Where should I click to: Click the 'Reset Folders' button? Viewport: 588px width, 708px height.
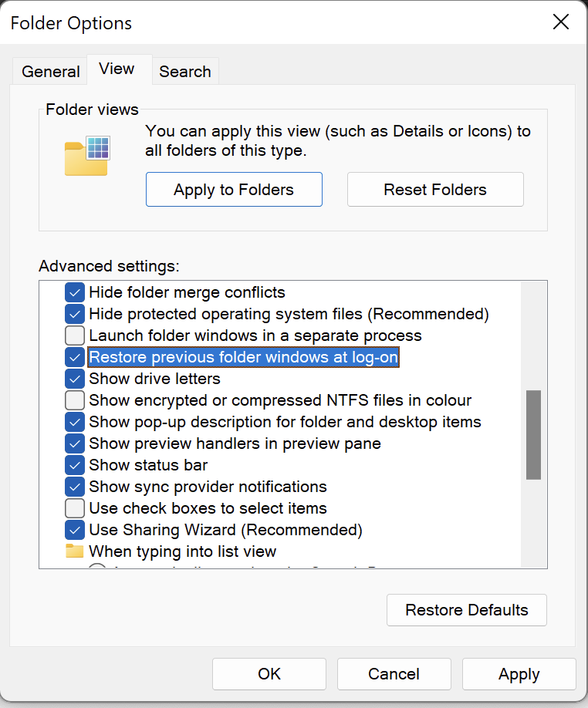pos(434,189)
